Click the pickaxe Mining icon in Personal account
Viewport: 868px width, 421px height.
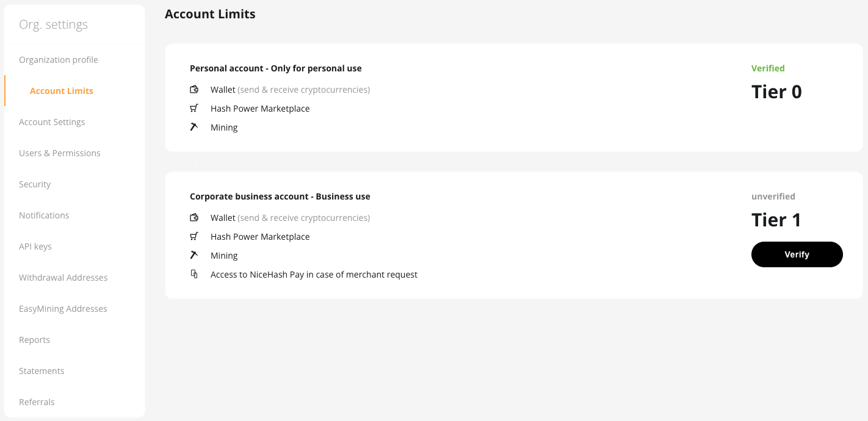click(194, 127)
